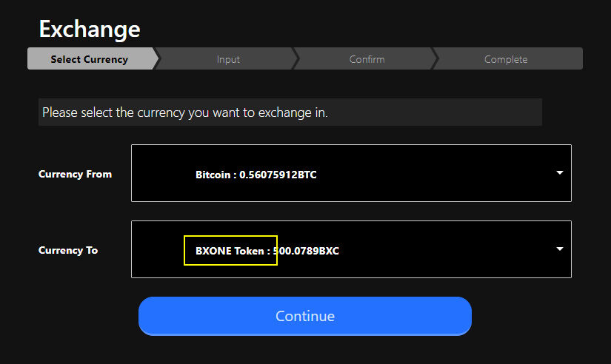
Task: Click the 'Please select the currency' instruction
Action: [x=185, y=113]
